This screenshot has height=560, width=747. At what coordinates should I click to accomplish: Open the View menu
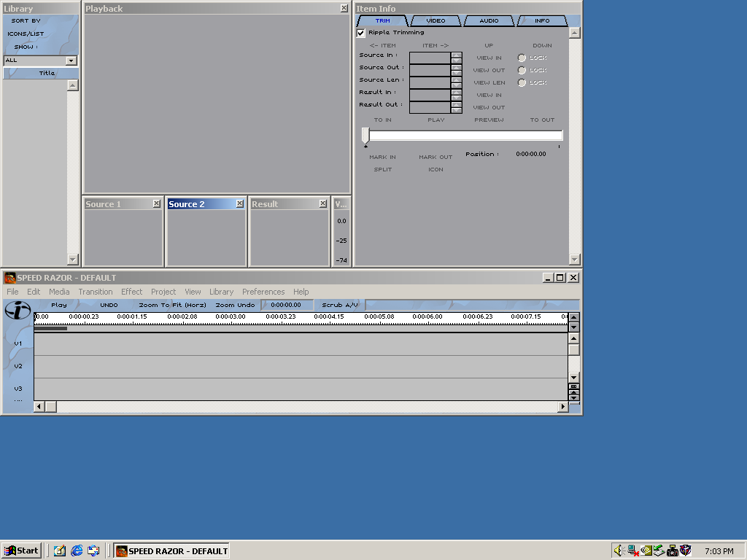click(193, 292)
